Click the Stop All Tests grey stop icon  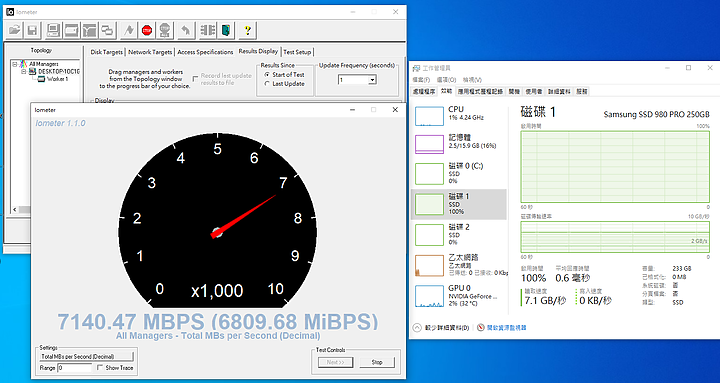coord(165,30)
